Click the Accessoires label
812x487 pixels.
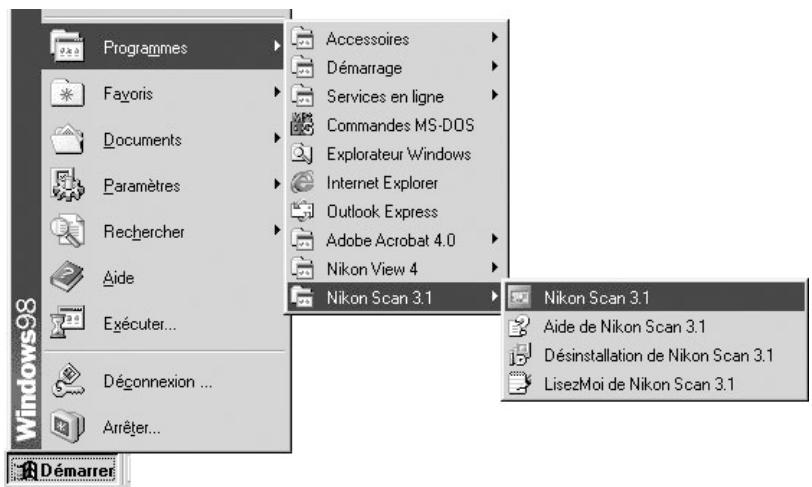click(x=368, y=39)
